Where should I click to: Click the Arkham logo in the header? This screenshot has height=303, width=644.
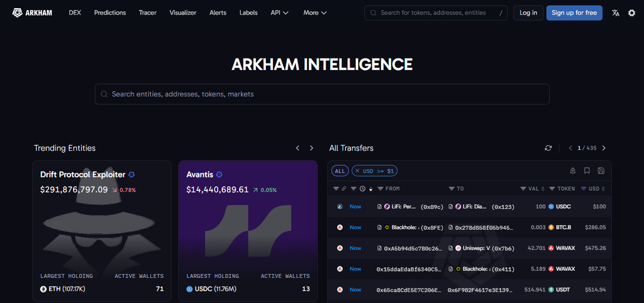(x=32, y=13)
